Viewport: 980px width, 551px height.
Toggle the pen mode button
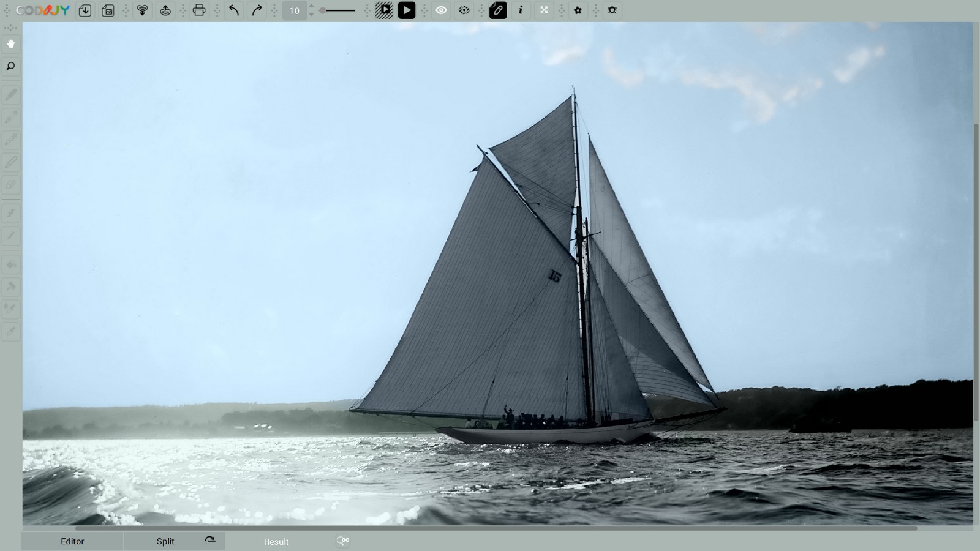(498, 10)
